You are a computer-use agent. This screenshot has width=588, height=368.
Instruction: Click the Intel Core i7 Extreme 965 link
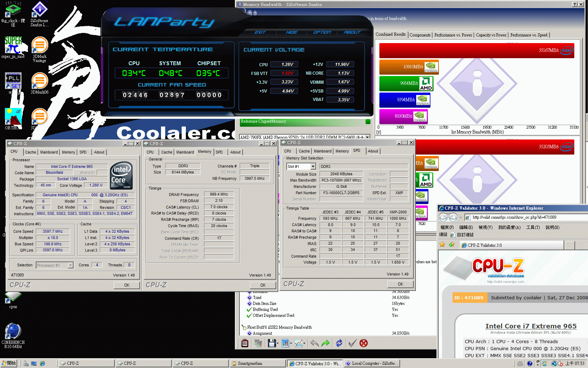click(531, 326)
